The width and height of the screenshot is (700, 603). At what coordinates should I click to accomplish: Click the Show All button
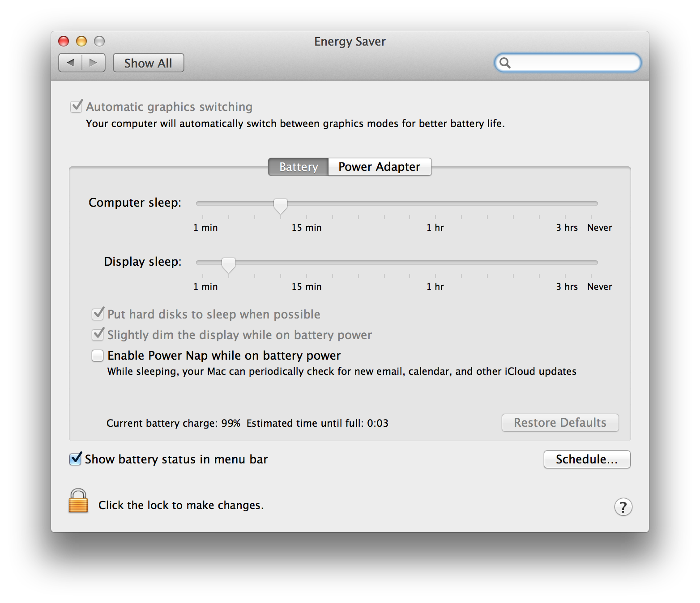click(148, 63)
